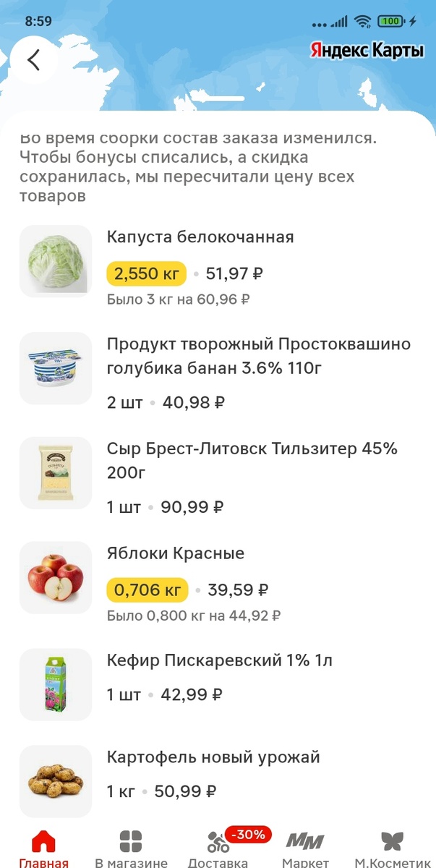Image resolution: width=436 pixels, height=868 pixels.
Task: Tap the 0,706 кг badge on apples
Action: pos(146,590)
